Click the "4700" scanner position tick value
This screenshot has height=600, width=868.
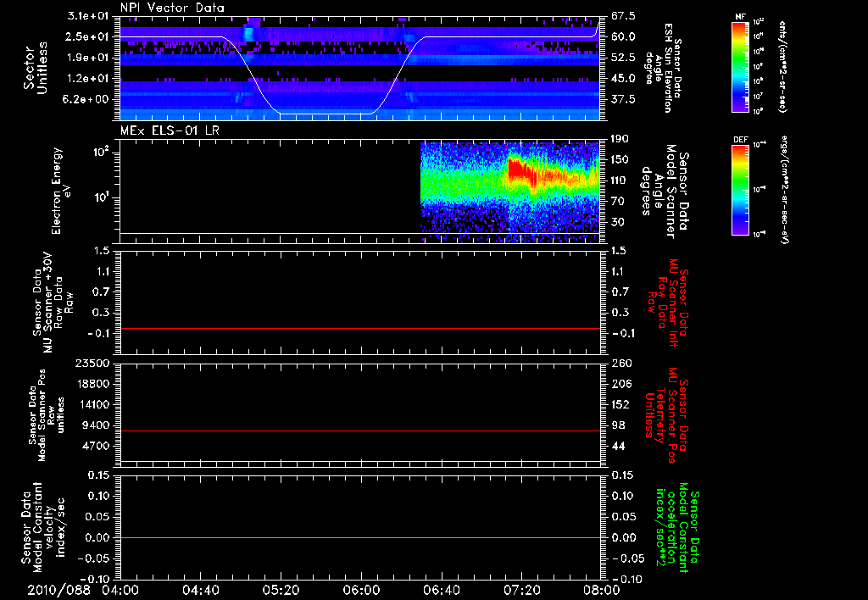97,446
